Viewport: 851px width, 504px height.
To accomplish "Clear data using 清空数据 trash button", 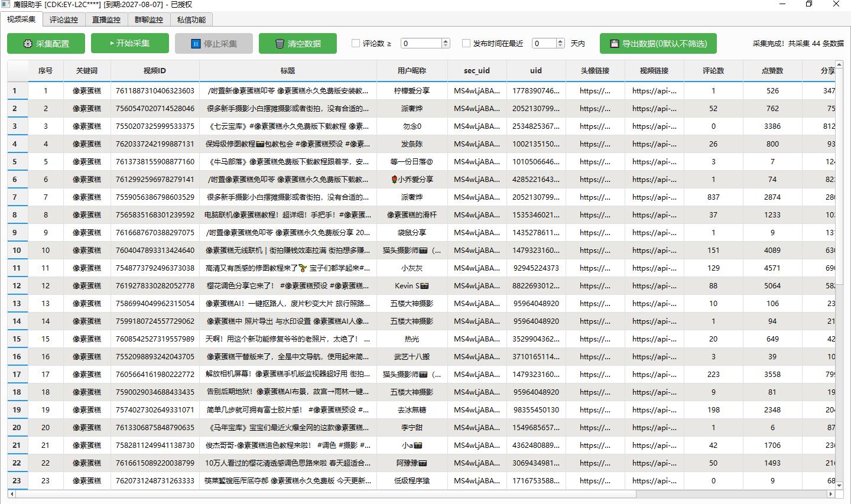I will [298, 43].
